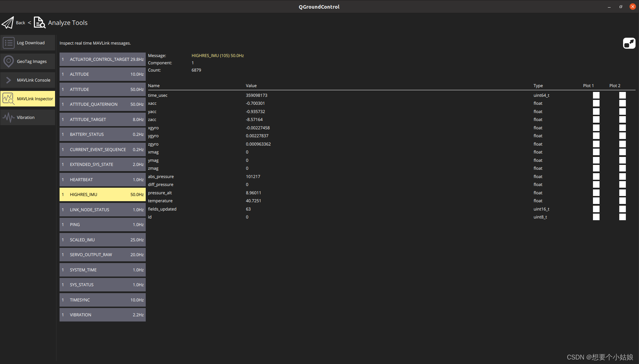Check Plot 1 for yacc
This screenshot has width=639, height=364.
pyautogui.click(x=596, y=111)
